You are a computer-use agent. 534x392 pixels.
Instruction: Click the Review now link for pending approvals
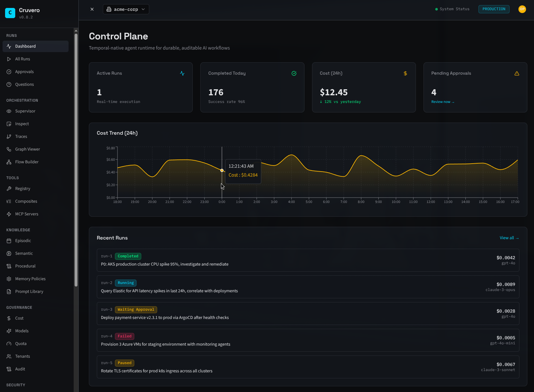tap(443, 102)
